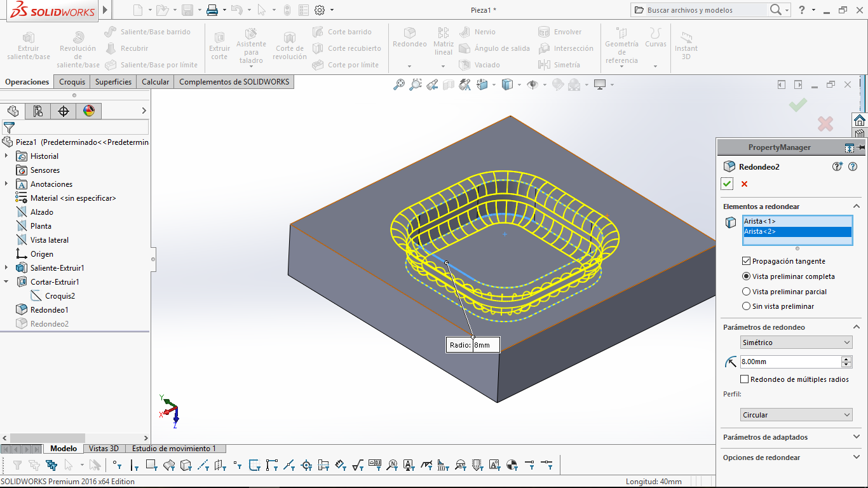This screenshot has height=488, width=868.
Task: Click the radius value input field
Action: click(x=790, y=362)
